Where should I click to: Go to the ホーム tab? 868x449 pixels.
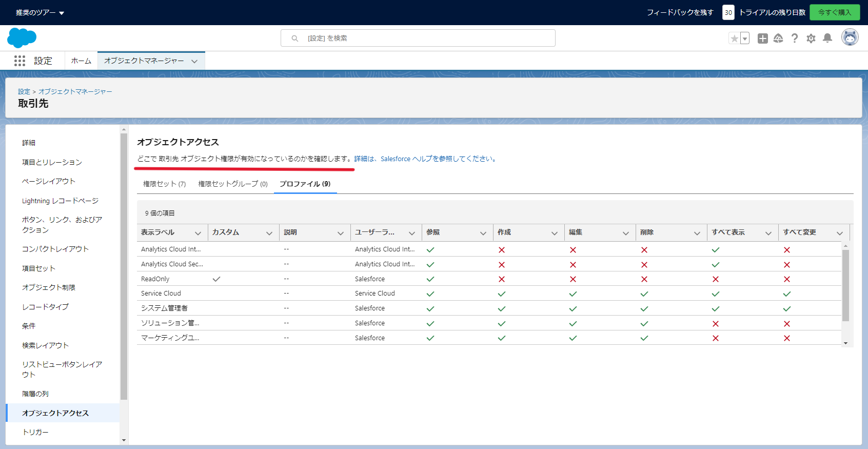[x=81, y=61]
